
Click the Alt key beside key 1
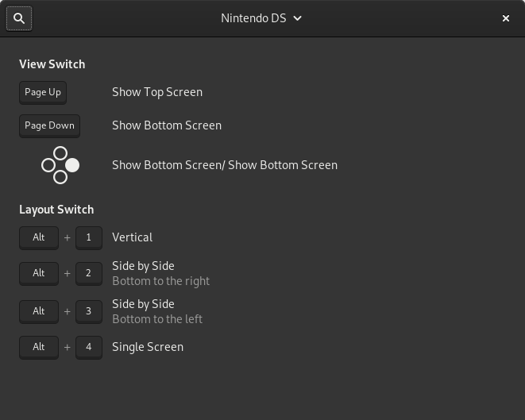tap(39, 238)
